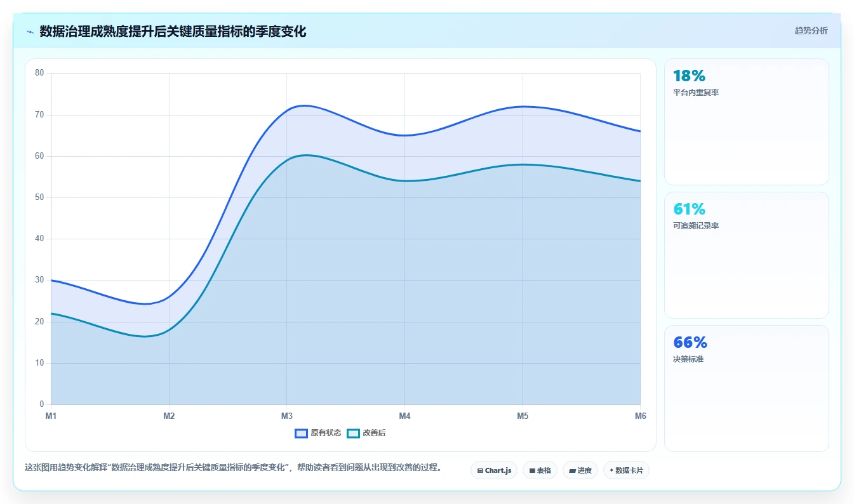Click the M3 x-axis label
Viewport: 854px width, 504px height.
[x=287, y=416]
